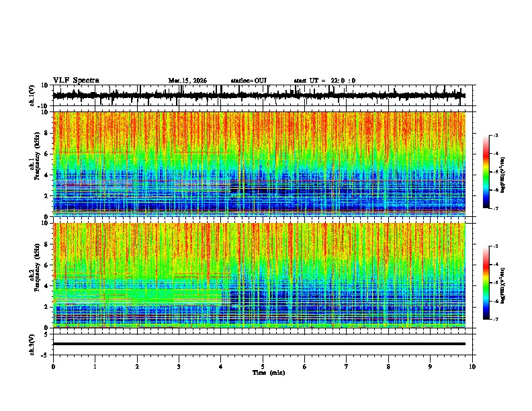
Task: Click the ch.3 flat black voltage trace
Action: tap(259, 344)
